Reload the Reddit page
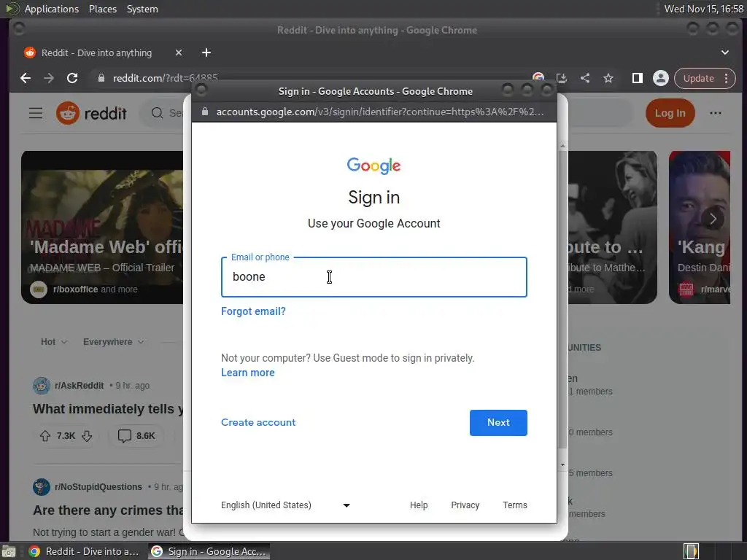 72,78
